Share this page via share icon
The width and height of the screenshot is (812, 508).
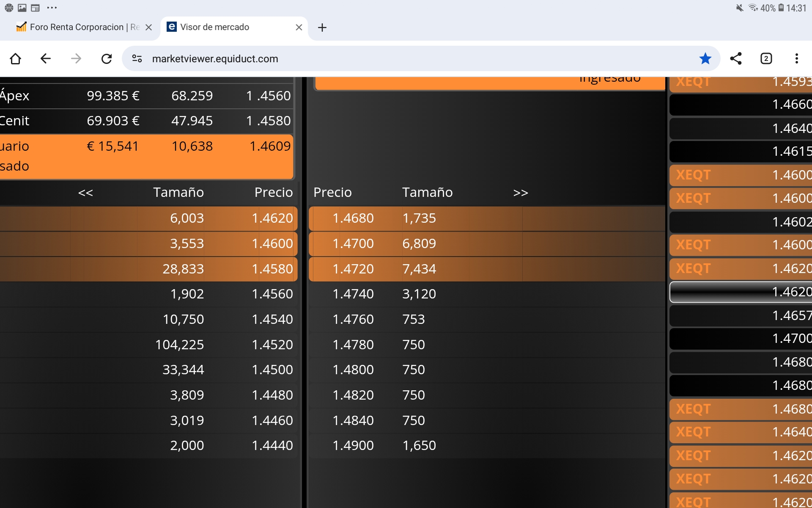pos(736,58)
